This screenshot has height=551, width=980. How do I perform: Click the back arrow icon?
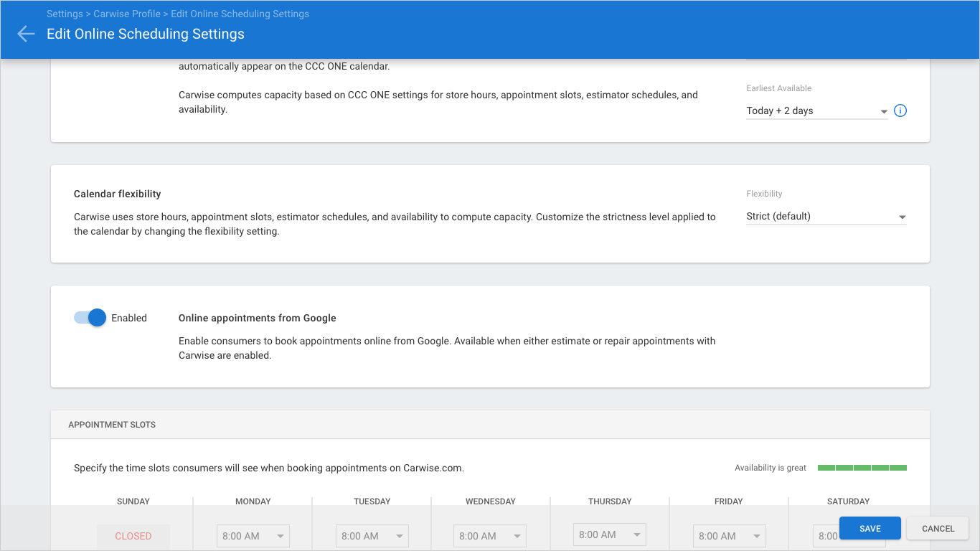(x=26, y=34)
